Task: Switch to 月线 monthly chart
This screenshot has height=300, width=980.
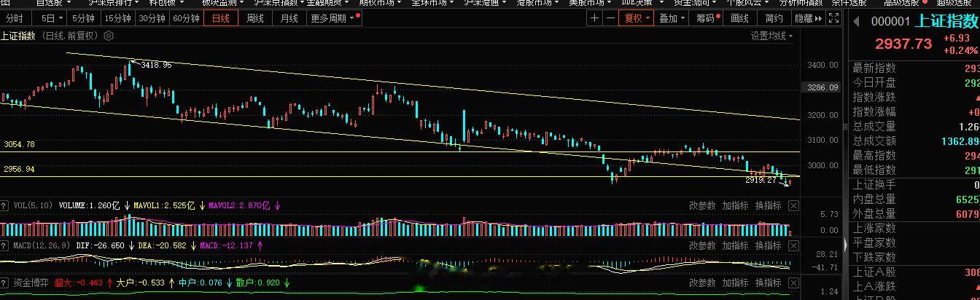Action: [x=289, y=18]
